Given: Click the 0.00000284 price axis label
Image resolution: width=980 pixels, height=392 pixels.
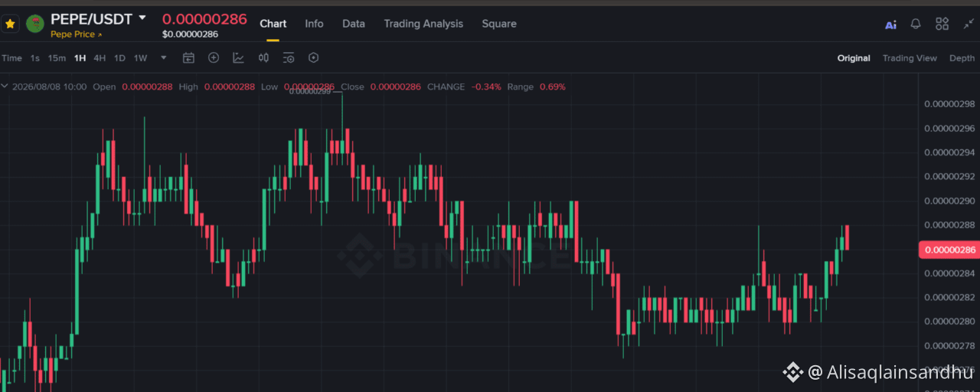Looking at the screenshot, I should click(x=949, y=273).
